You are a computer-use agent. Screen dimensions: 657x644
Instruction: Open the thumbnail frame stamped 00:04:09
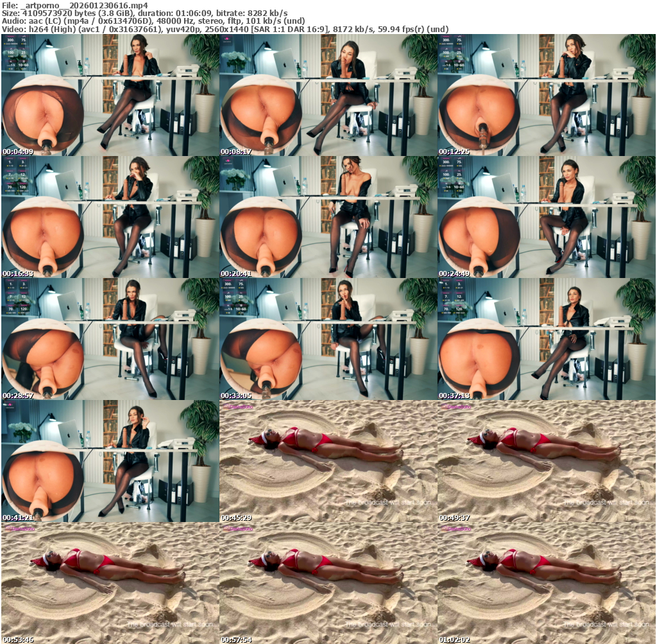[110, 95]
